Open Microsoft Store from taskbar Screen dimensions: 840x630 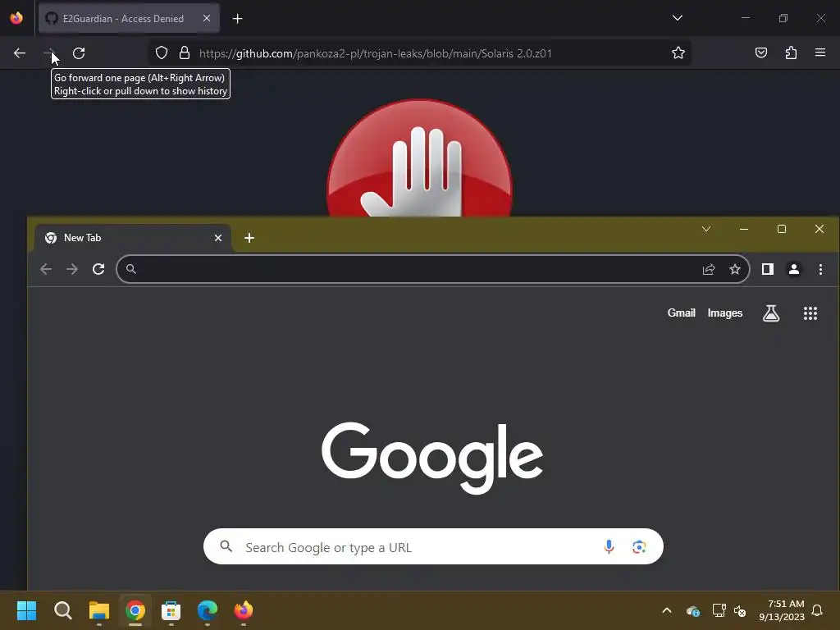pos(171,610)
